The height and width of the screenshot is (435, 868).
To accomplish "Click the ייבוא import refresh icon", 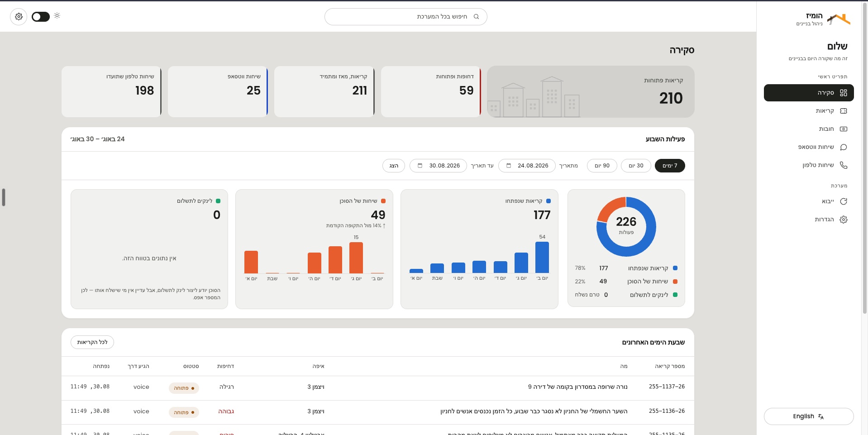I will [844, 201].
